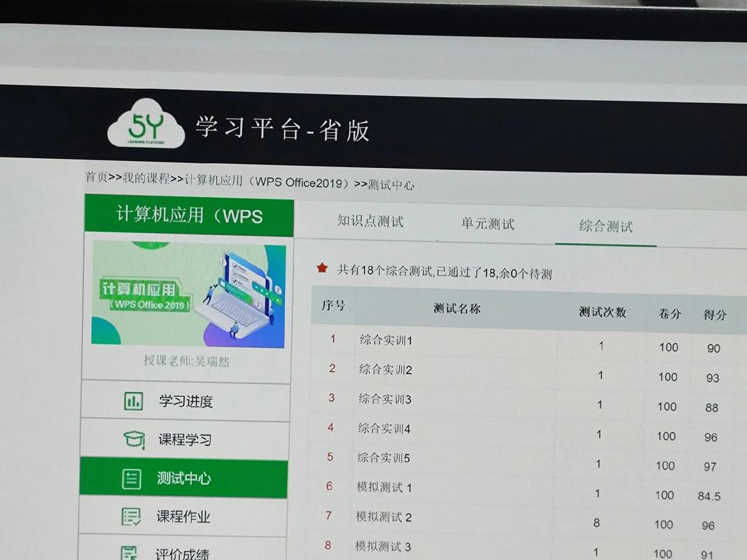Image resolution: width=747 pixels, height=560 pixels.
Task: Click the 课程学习 graduation cap icon
Action: [134, 439]
